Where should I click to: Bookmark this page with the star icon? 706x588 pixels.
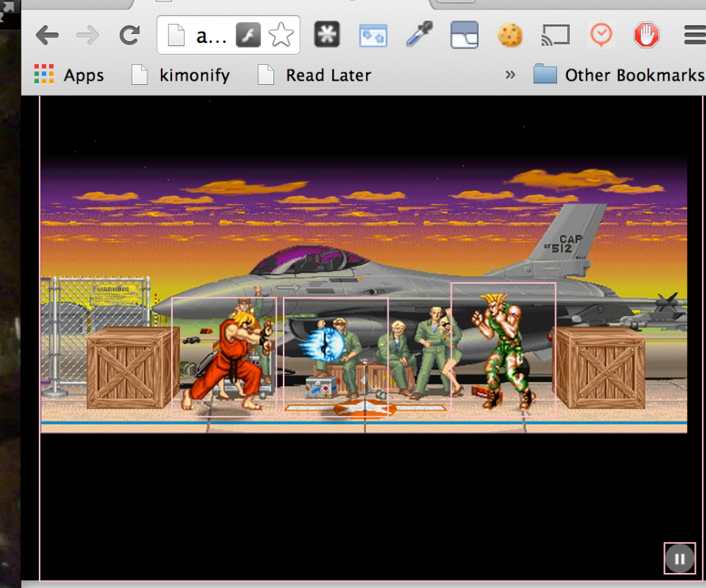281,35
